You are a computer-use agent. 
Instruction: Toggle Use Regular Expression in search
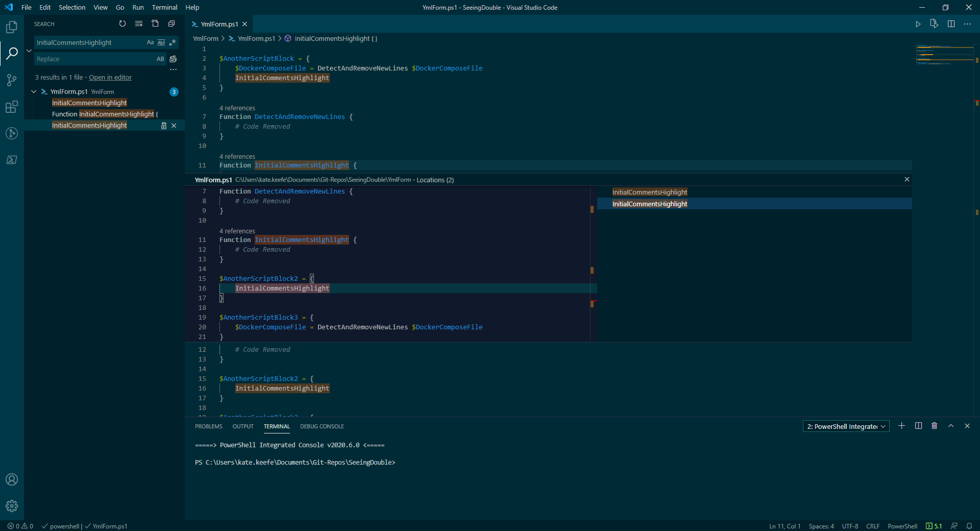[173, 42]
